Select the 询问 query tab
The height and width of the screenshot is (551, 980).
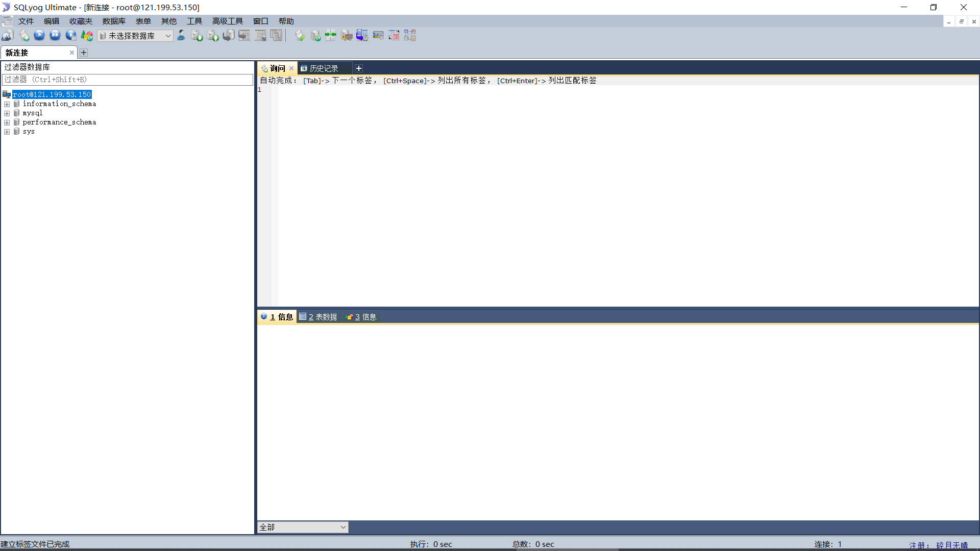(x=277, y=68)
